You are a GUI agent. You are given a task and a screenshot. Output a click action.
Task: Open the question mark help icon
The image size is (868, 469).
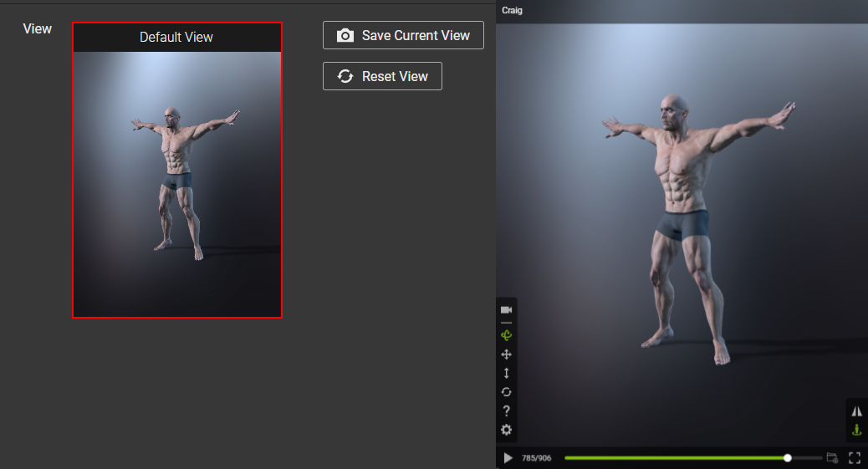[x=506, y=410]
